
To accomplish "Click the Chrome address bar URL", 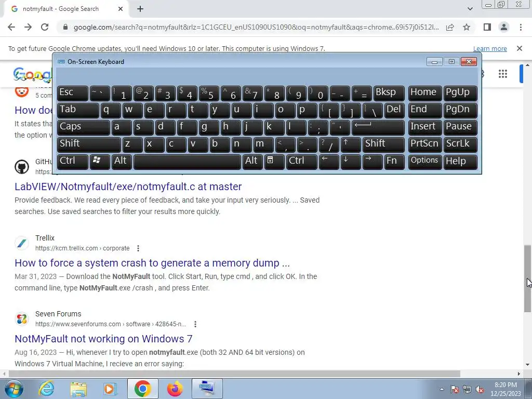I will [x=256, y=27].
